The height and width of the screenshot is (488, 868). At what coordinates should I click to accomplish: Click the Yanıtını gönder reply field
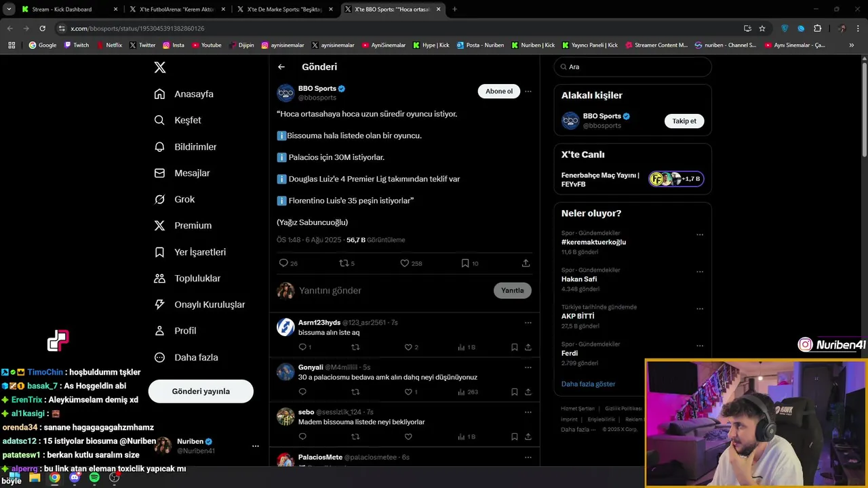[x=393, y=290]
